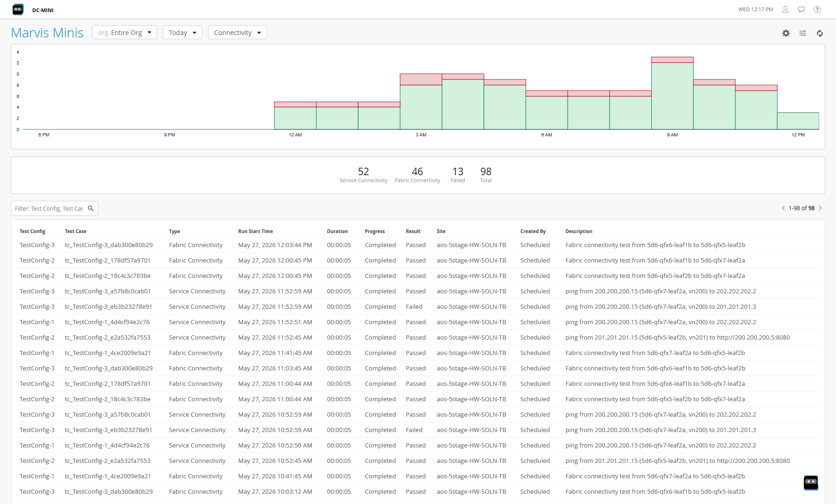Sort table by Result column header

click(413, 231)
